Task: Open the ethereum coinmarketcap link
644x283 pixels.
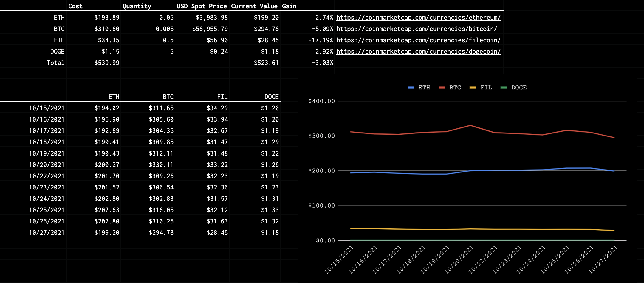Action: tap(418, 18)
